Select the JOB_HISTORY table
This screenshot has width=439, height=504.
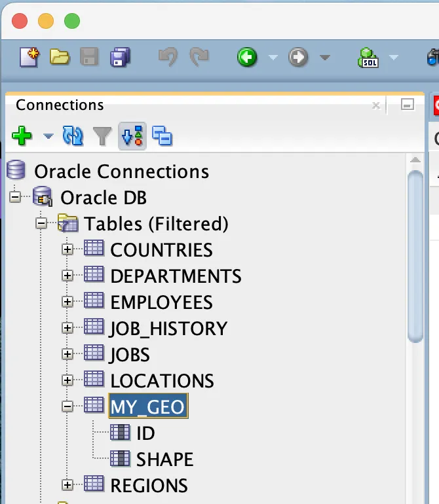coord(168,329)
